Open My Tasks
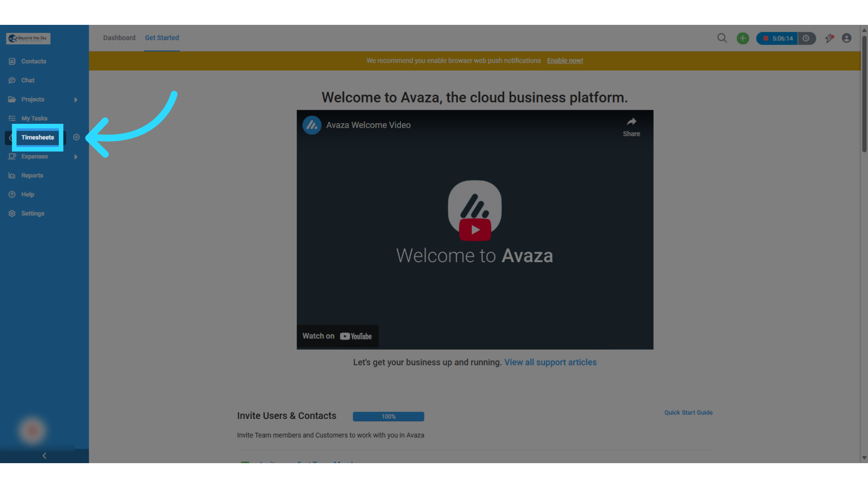This screenshot has height=488, width=868. click(34, 118)
